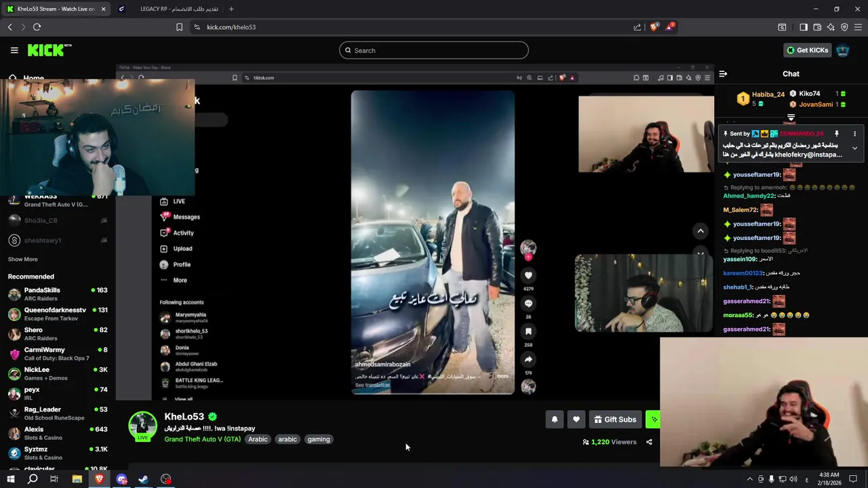The height and width of the screenshot is (488, 868).
Task: Open Shero recommended channel
Action: [58, 334]
